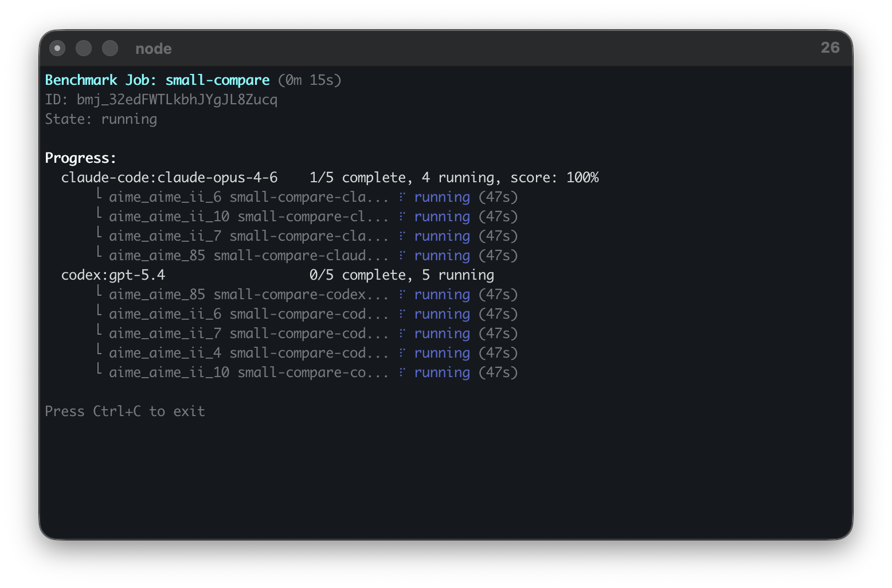Viewport: 892px width, 588px height.
Task: Click the 'State: running' line
Action: click(101, 119)
